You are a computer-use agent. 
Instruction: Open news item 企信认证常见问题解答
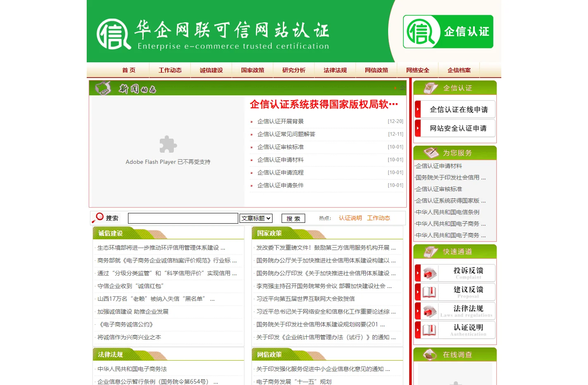coord(286,134)
